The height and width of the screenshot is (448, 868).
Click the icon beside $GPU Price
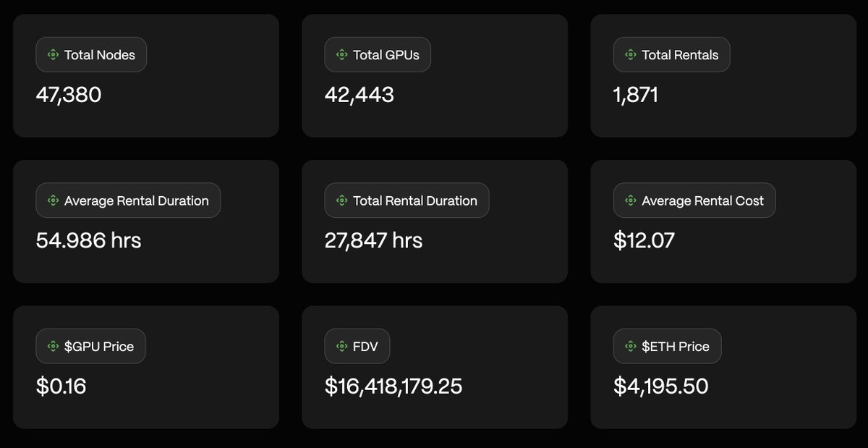click(53, 347)
